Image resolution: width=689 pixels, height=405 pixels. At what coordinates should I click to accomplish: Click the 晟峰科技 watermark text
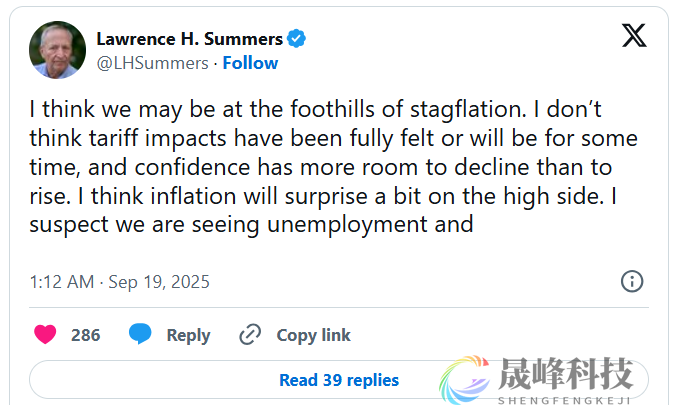click(x=566, y=374)
